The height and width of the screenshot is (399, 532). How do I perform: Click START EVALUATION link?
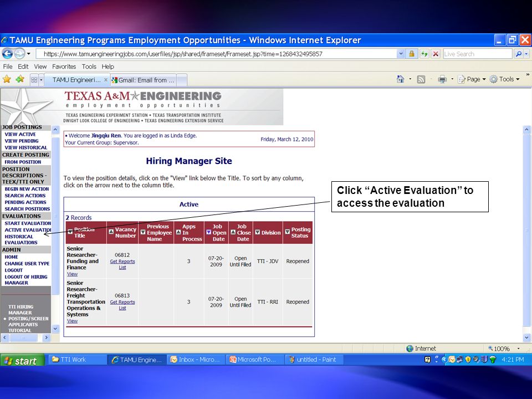click(x=28, y=223)
